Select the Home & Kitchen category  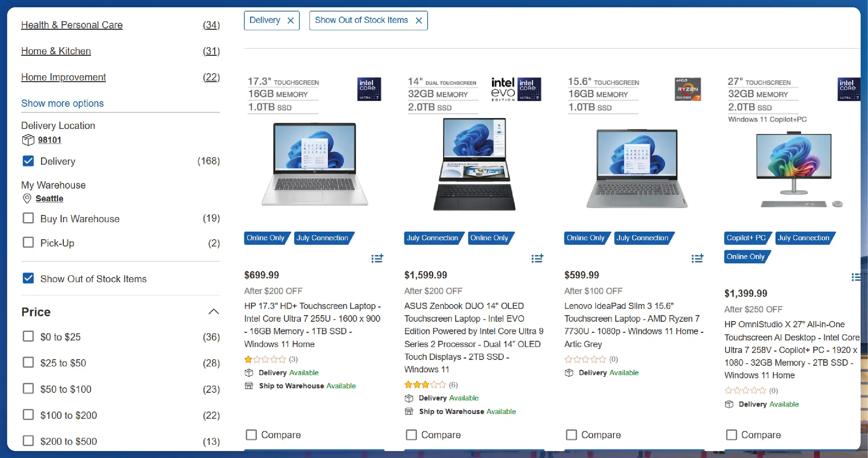(56, 51)
